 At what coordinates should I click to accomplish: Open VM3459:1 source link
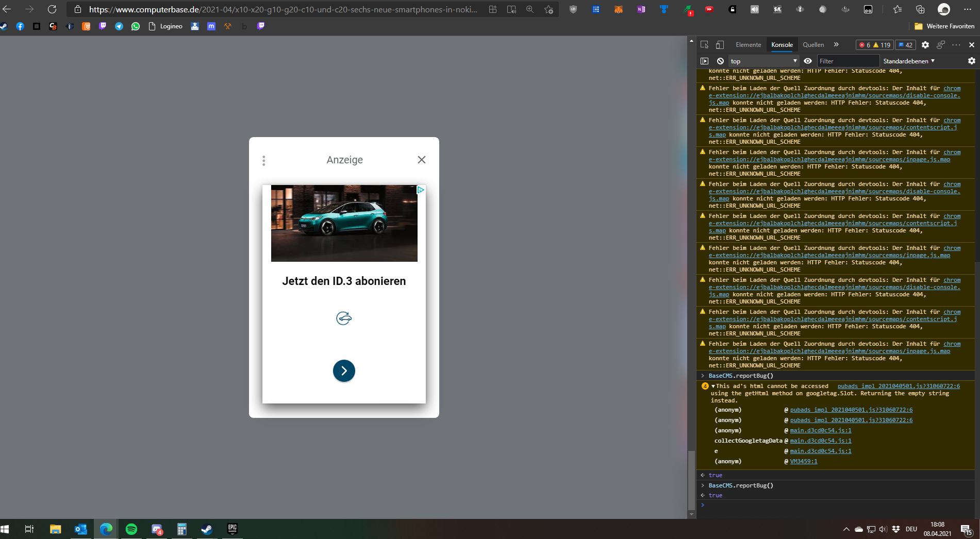click(804, 461)
